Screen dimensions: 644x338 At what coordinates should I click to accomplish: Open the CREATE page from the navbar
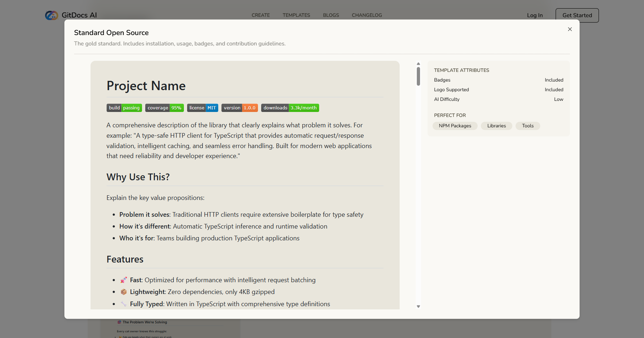coord(260,15)
